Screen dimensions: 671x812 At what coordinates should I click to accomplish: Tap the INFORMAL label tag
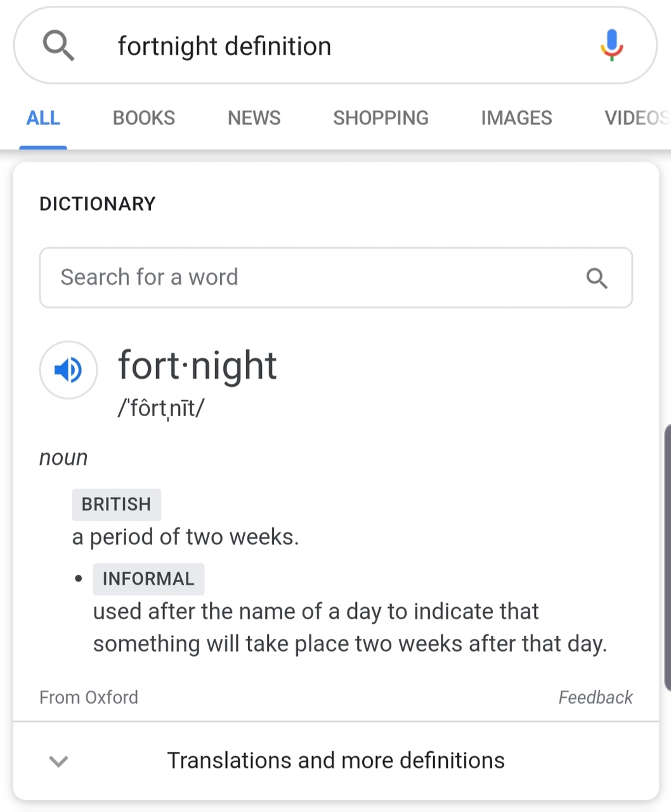point(148,579)
